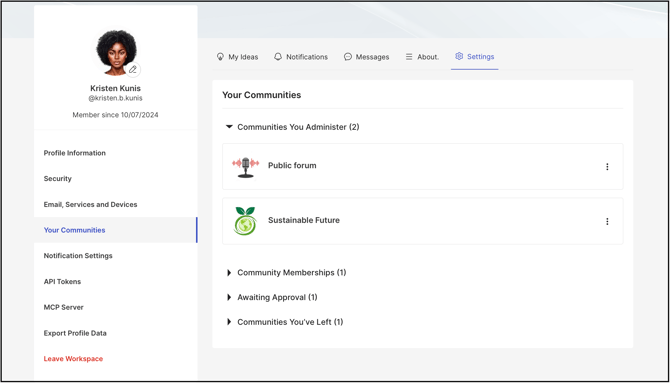Click the red Leave Workspace link
670x383 pixels.
73,359
